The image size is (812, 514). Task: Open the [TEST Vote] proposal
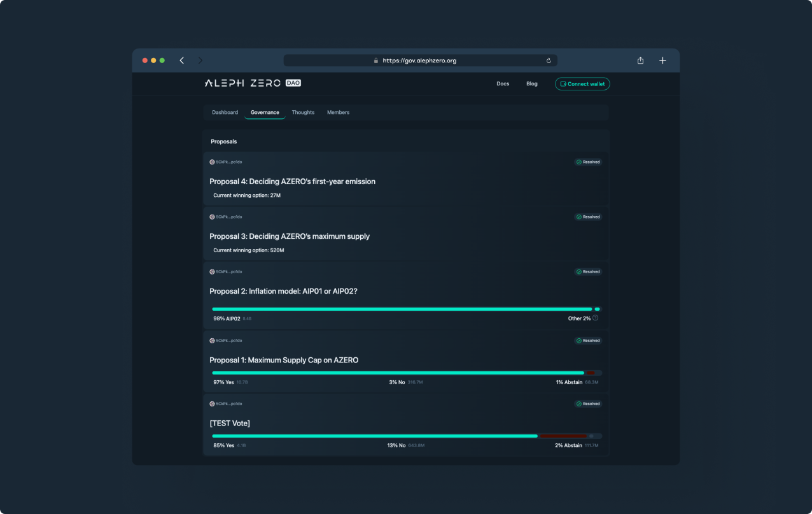(230, 424)
